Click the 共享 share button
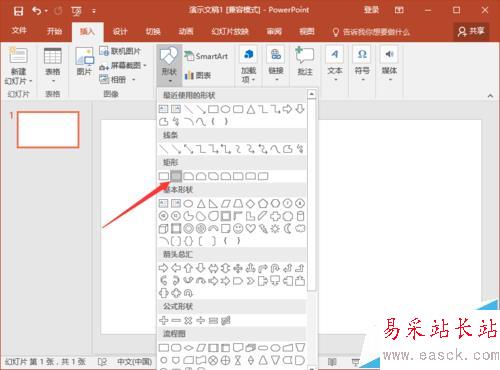The width and height of the screenshot is (500, 370). pos(471,31)
